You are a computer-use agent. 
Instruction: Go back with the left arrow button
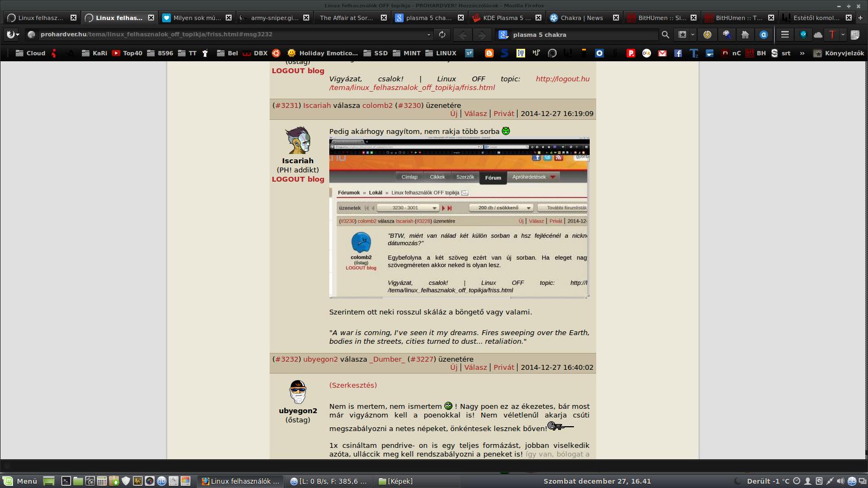[x=463, y=35]
